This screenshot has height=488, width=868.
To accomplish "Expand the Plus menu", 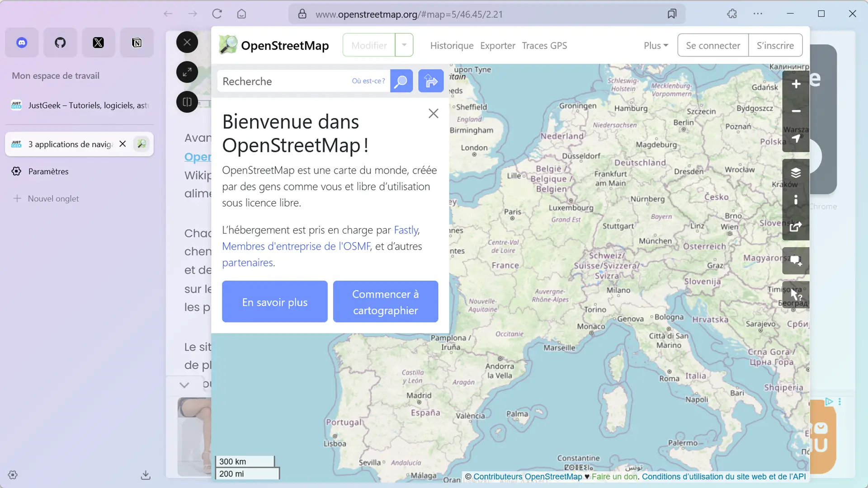I will point(656,46).
